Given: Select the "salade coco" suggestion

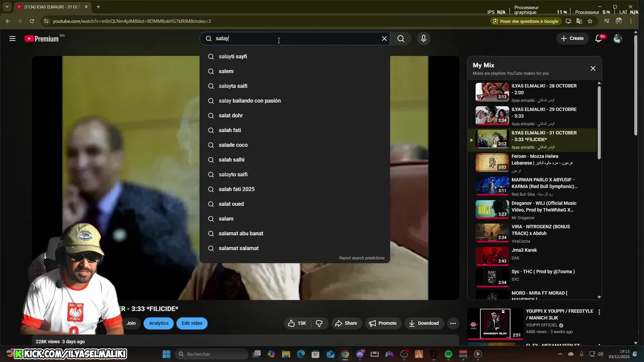Looking at the screenshot, I should point(295,145).
